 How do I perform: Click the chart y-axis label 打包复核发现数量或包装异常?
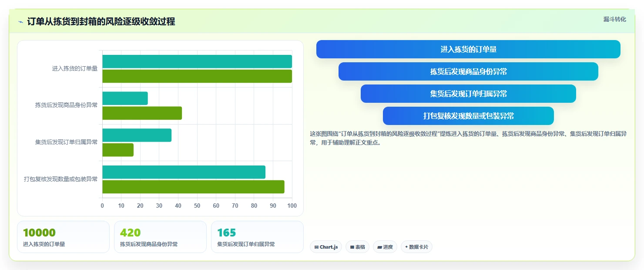pyautogui.click(x=61, y=179)
